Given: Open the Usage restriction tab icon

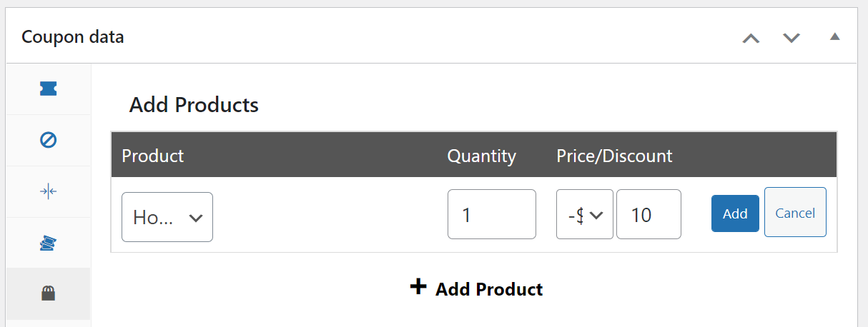Looking at the screenshot, I should point(49,140).
